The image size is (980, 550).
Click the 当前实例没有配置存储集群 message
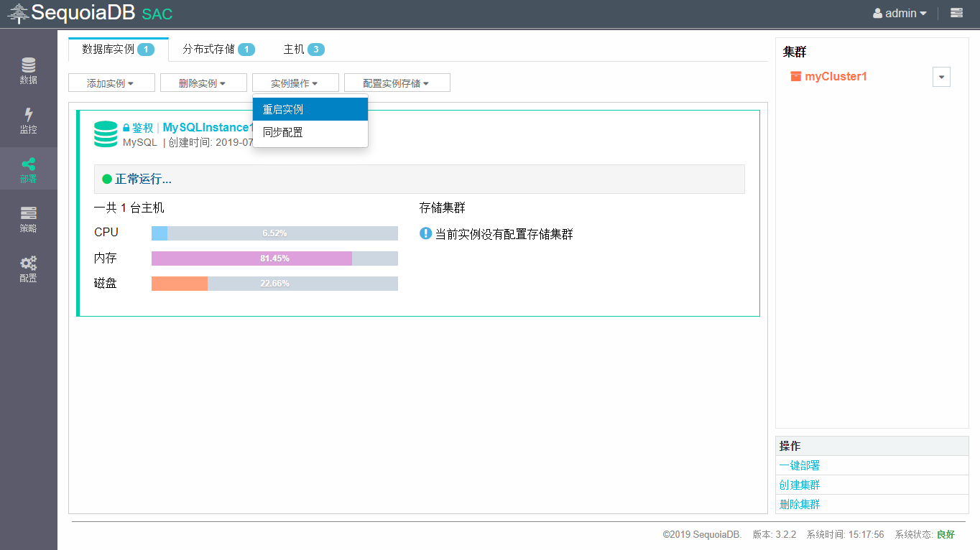point(504,234)
